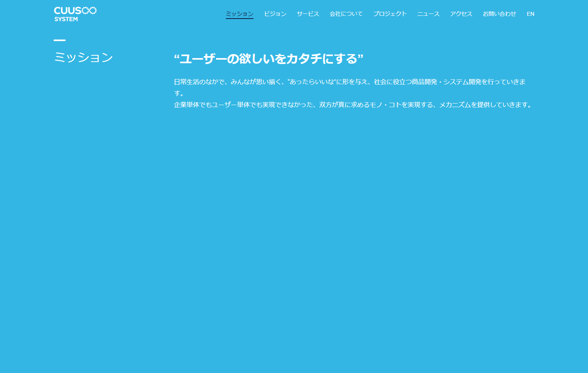Click the CUUSOO SYSTEM logo
This screenshot has width=588, height=373.
[x=75, y=13]
